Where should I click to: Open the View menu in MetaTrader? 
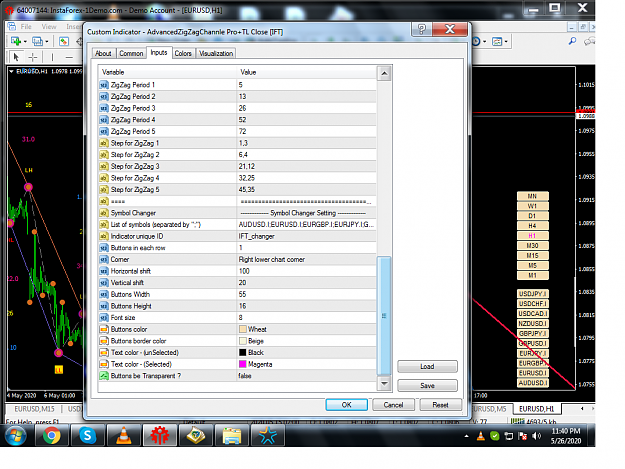49,27
